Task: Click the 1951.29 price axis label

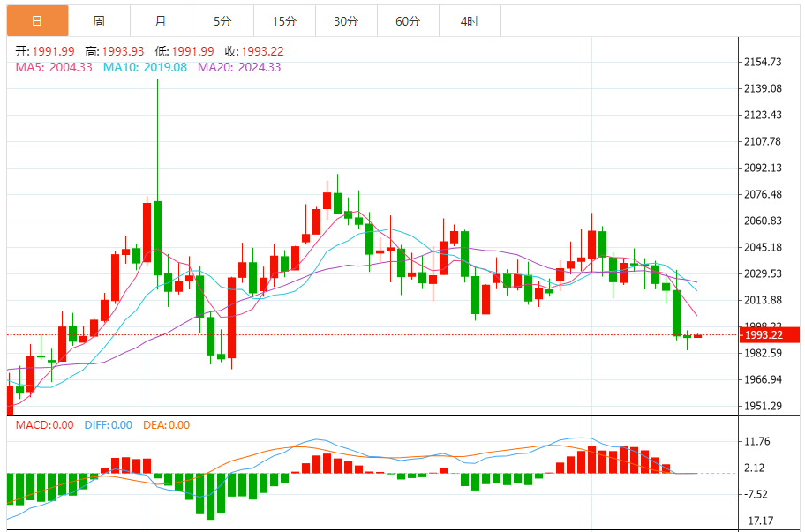Action: click(x=763, y=407)
